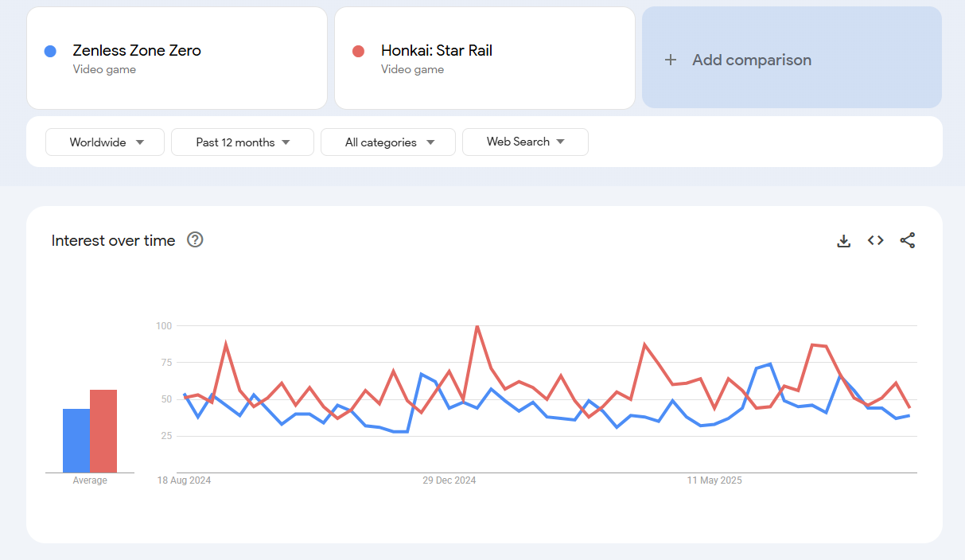This screenshot has width=965, height=560.
Task: Click the Interest over time heading
Action: coord(113,240)
